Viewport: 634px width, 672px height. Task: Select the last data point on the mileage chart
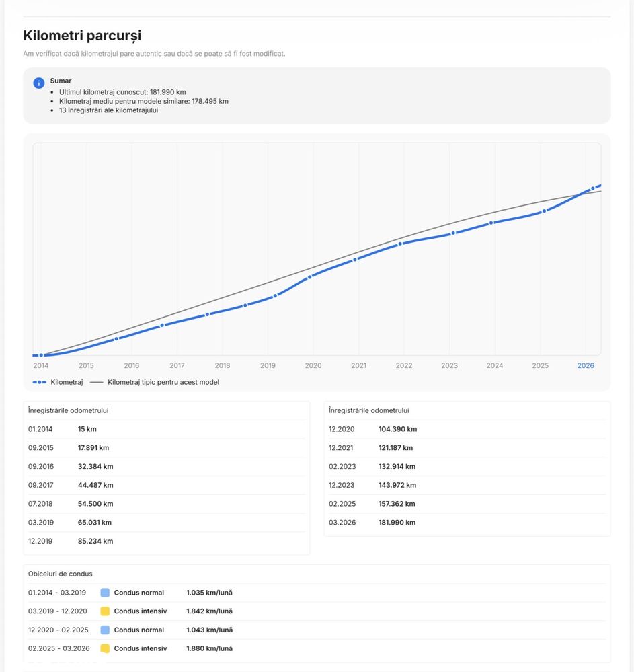pos(592,189)
